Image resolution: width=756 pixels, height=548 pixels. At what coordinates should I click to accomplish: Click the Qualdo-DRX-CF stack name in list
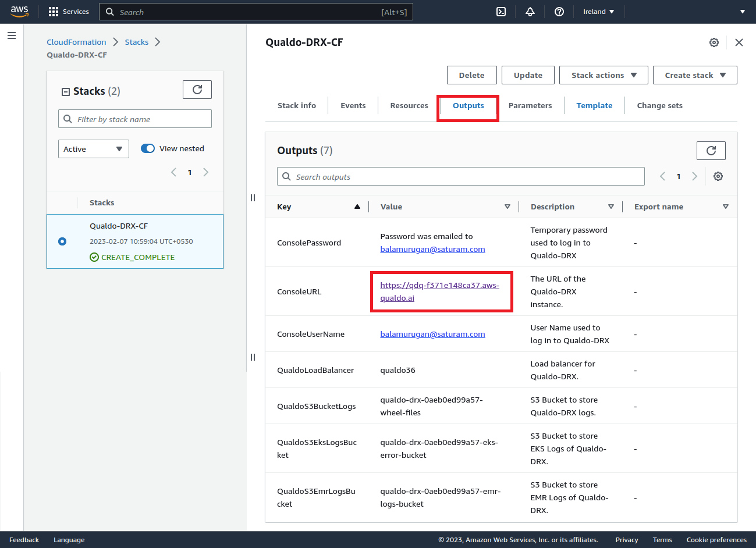pos(119,226)
